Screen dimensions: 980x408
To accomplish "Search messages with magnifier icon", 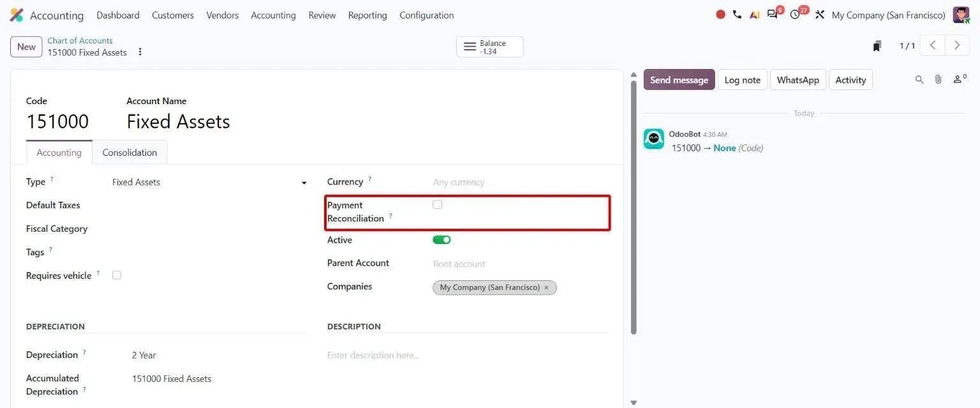I will click(x=919, y=80).
